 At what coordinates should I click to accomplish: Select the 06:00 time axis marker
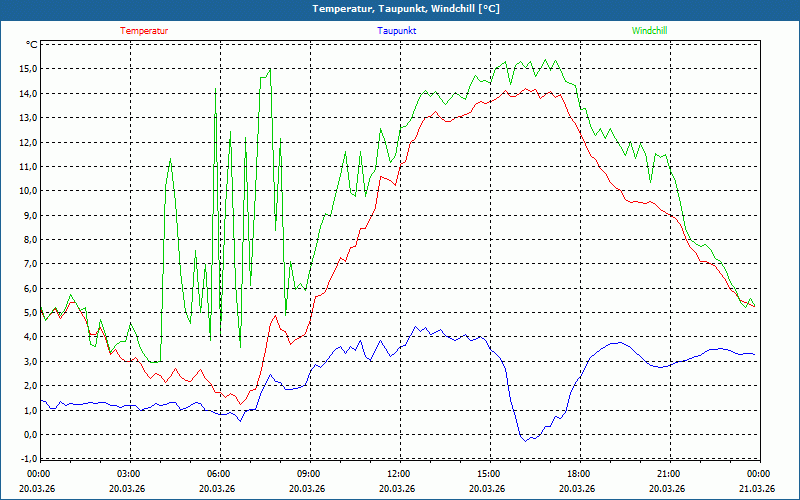[x=219, y=474]
